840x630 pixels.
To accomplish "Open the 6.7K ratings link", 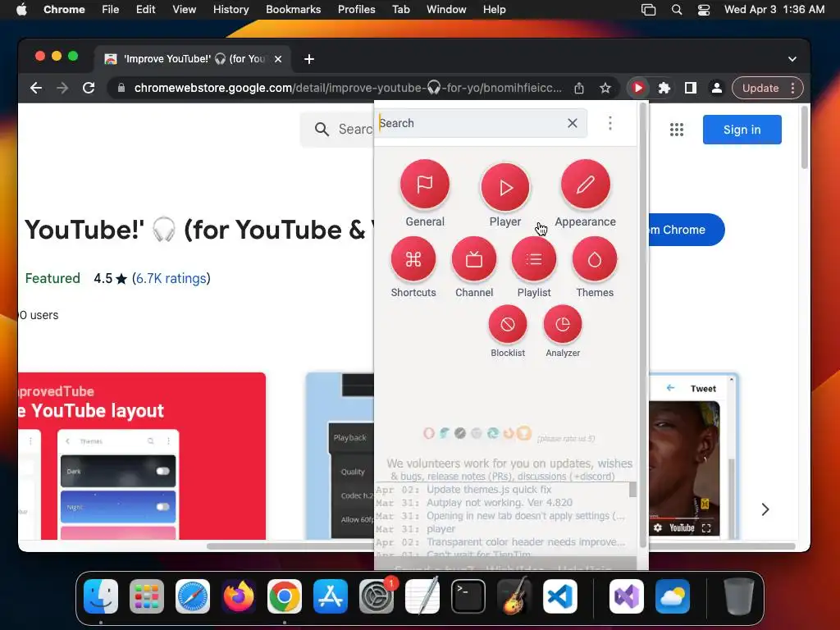I will [171, 279].
